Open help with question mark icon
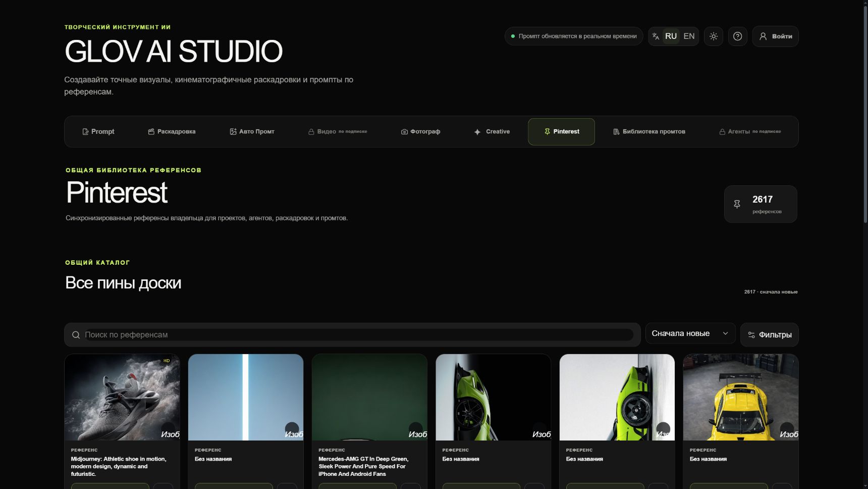 tap(737, 36)
